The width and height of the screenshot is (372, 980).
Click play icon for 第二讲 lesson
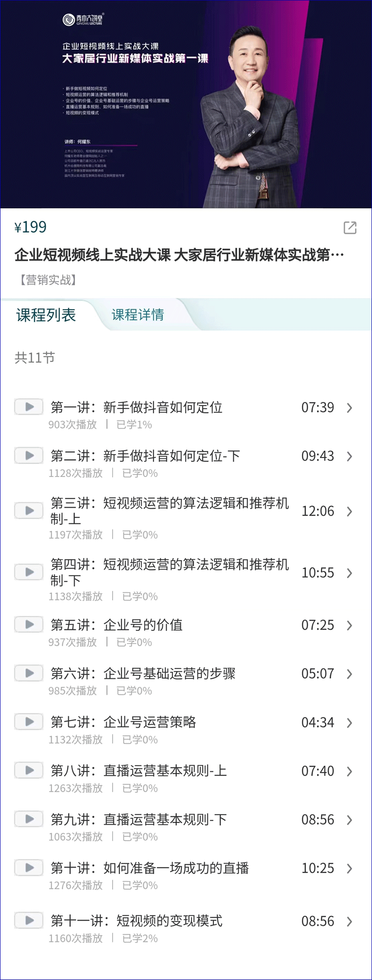tap(29, 456)
